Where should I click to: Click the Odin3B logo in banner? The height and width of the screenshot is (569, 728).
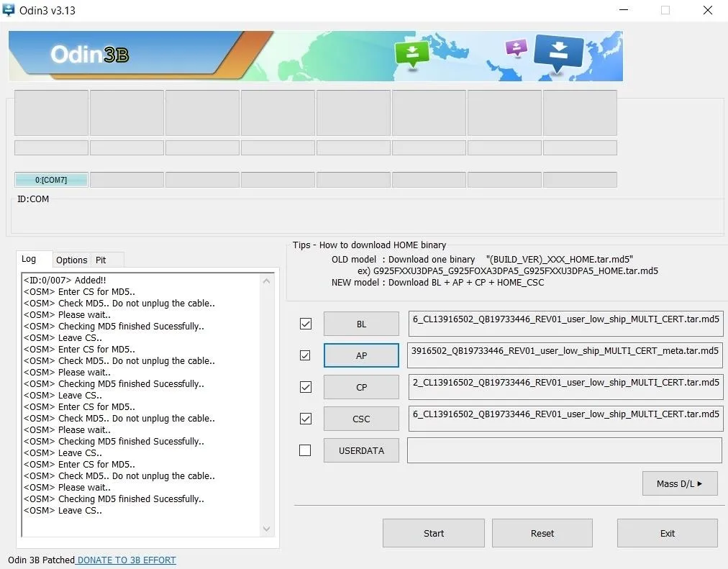(90, 54)
